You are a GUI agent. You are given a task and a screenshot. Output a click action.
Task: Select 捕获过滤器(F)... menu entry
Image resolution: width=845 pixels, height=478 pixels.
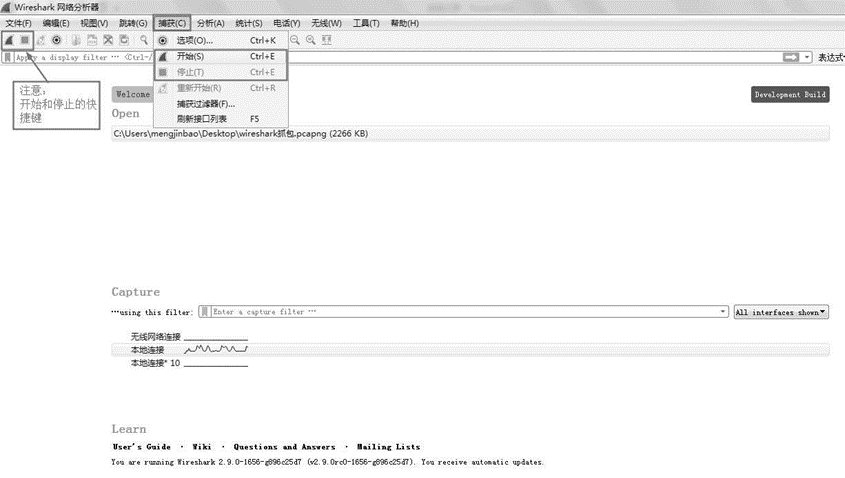pos(221,104)
